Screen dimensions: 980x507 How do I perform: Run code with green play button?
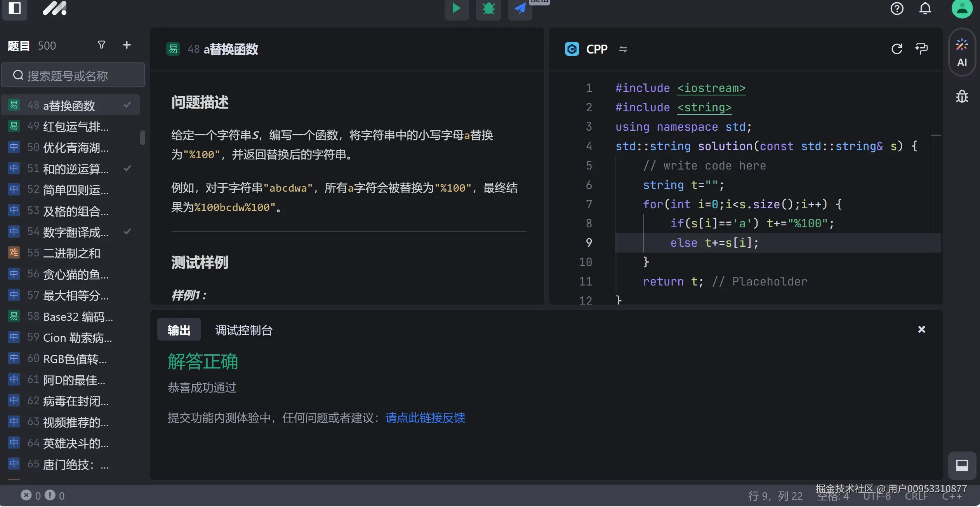457,9
